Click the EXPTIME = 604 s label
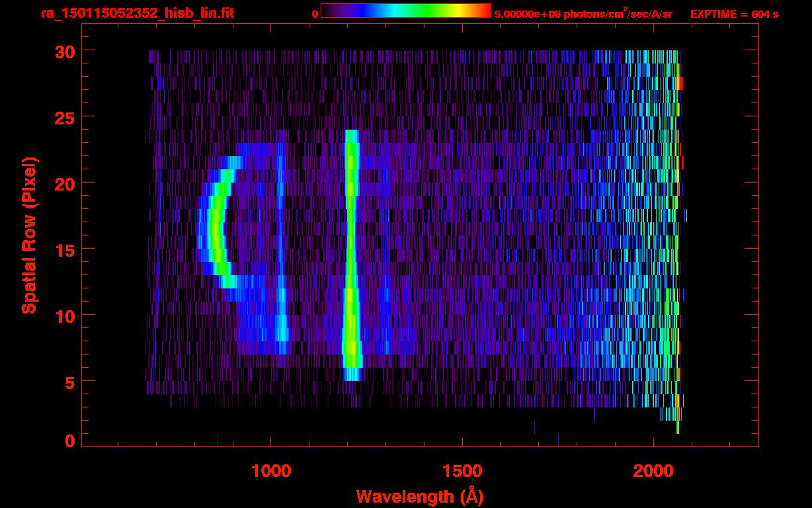Viewport: 812px width, 508px height. point(734,14)
